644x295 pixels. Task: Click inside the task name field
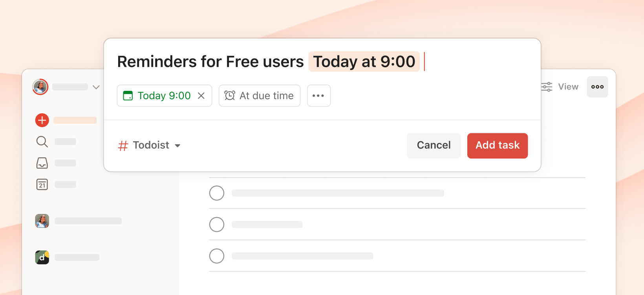tap(210, 61)
